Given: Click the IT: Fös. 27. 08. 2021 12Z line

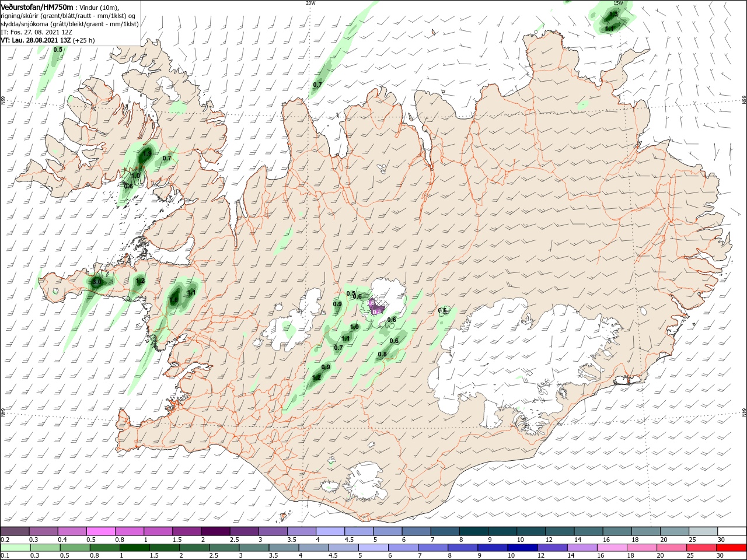Looking at the screenshot, I should coord(36,32).
